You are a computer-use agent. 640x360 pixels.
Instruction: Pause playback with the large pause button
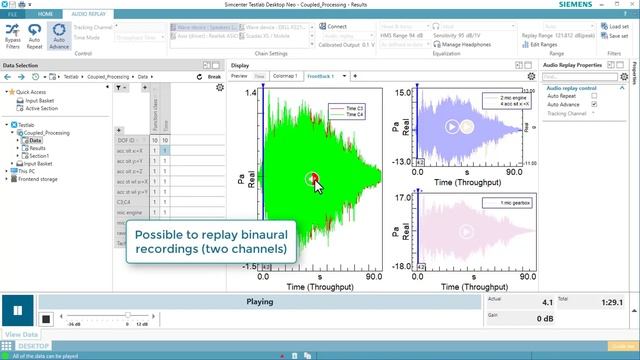click(x=18, y=311)
